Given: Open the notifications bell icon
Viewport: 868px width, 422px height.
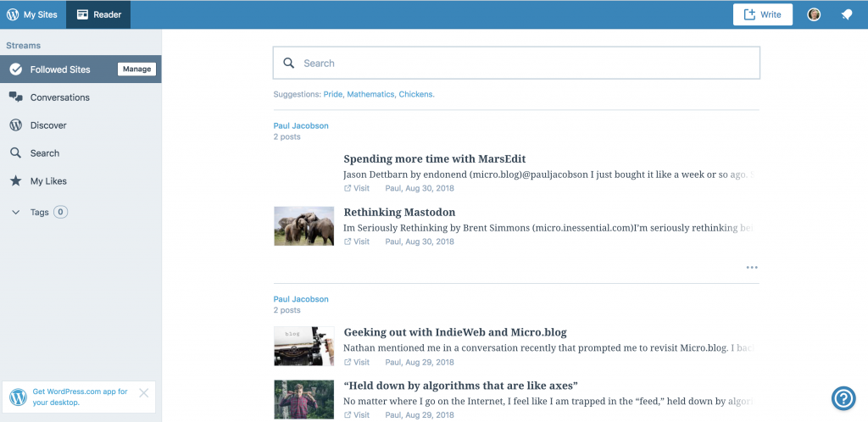Looking at the screenshot, I should [x=847, y=15].
